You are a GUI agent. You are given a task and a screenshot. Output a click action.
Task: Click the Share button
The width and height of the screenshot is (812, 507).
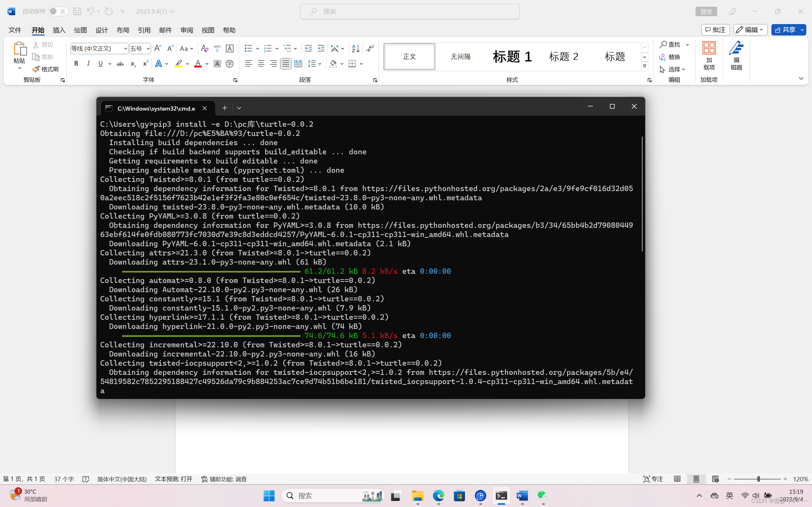785,30
